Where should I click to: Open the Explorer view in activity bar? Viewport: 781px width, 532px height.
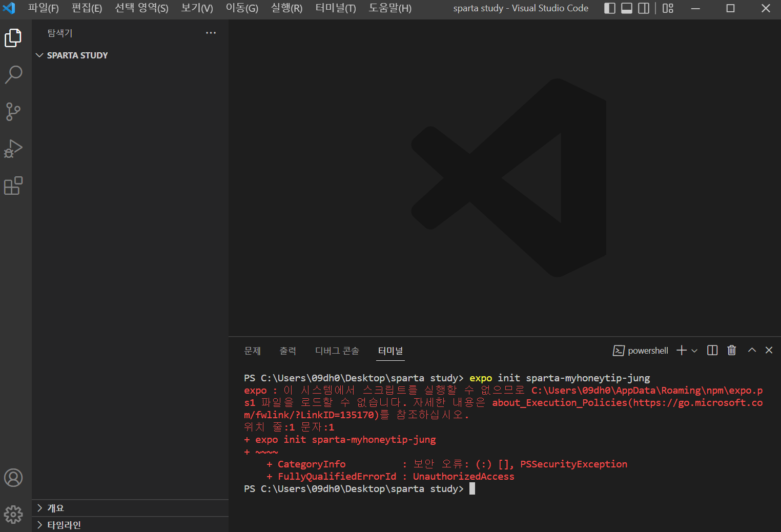point(13,38)
